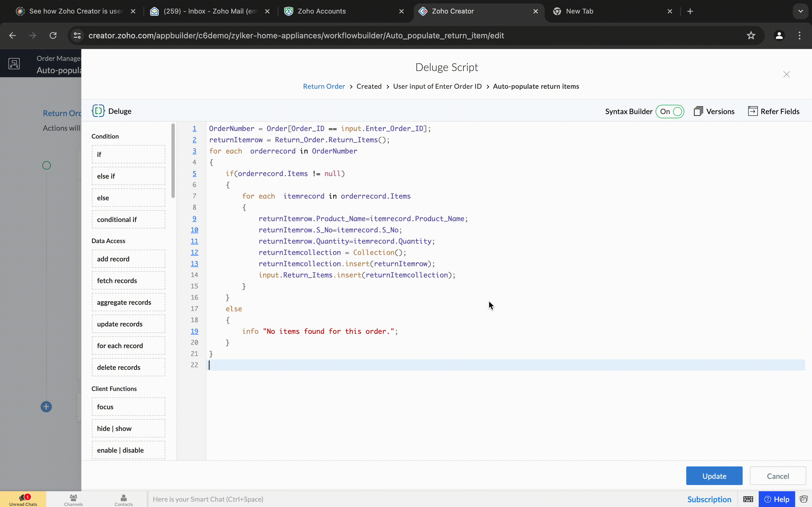
Task: Switch to the Inbox Zoho Mail tab
Action: tap(210, 11)
